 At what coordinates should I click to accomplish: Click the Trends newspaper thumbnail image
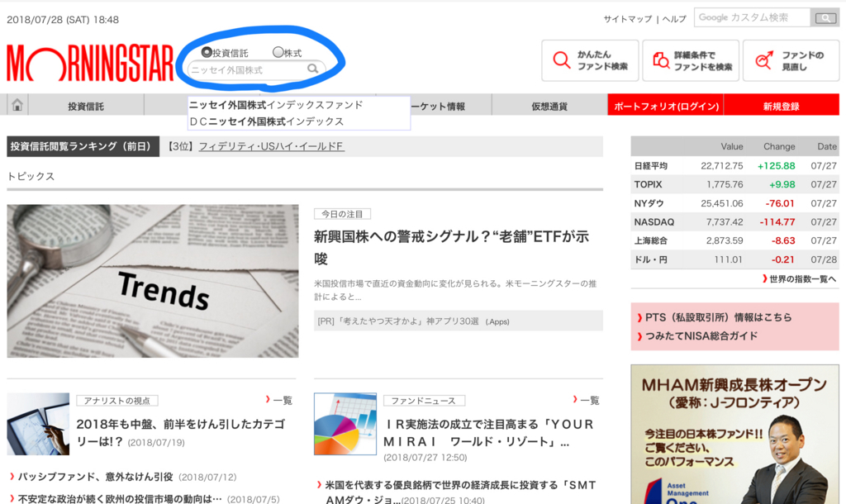pos(153,281)
